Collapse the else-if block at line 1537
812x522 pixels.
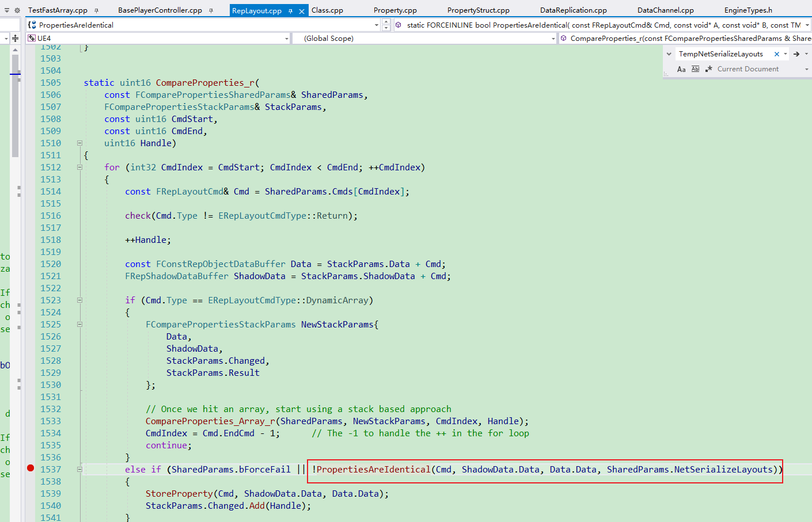(79, 470)
